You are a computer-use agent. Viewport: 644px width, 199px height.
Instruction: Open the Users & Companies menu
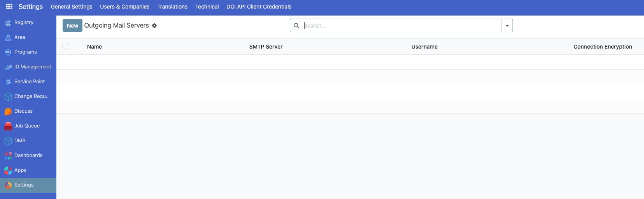125,7
